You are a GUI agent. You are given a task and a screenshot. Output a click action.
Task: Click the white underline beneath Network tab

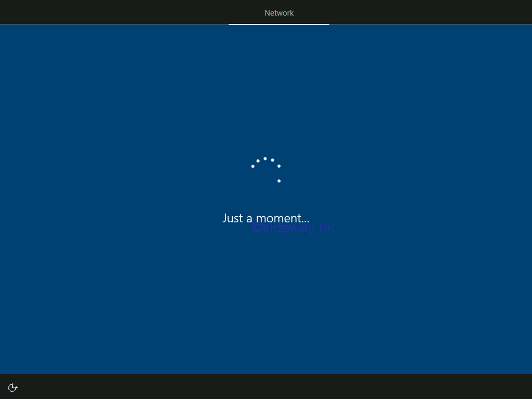coord(279,24)
